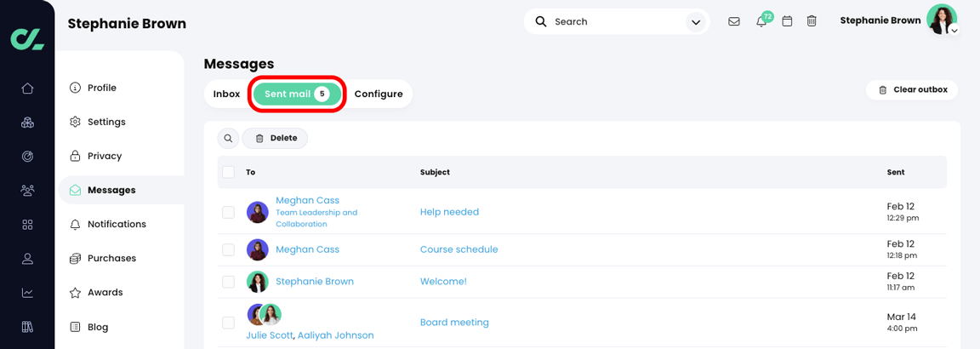The image size is (980, 349).
Task: Open Notifications in the side menu
Action: point(117,224)
